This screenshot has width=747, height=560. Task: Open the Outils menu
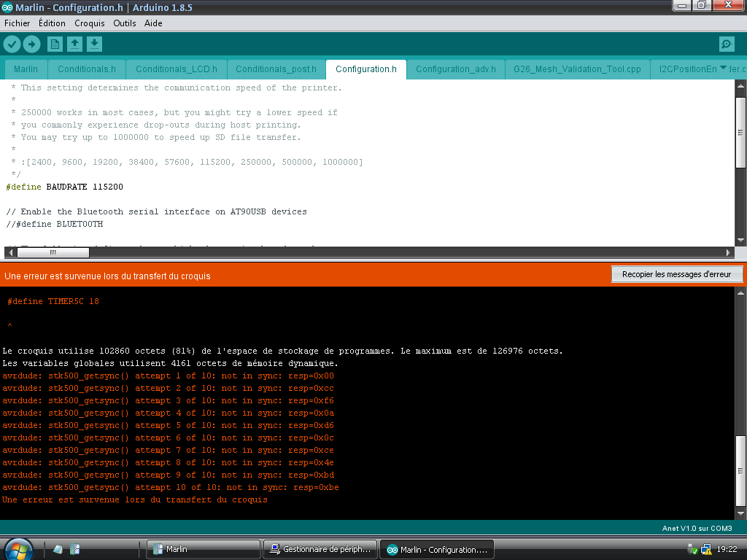(124, 23)
